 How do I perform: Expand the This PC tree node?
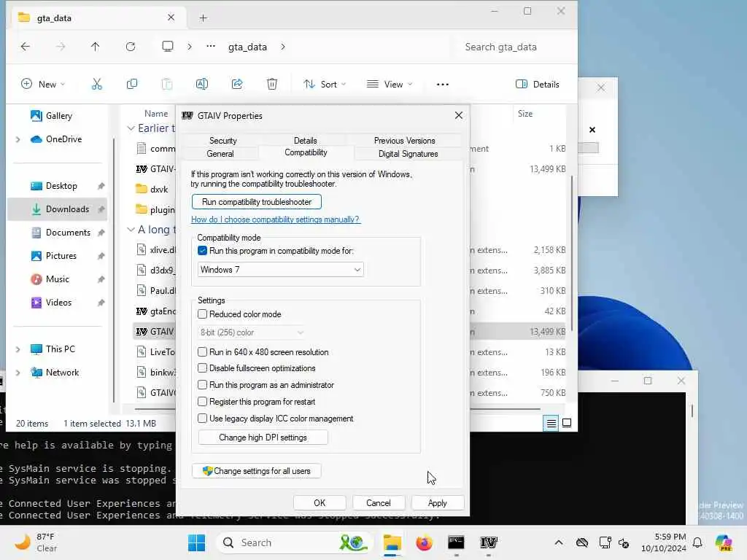(18, 349)
